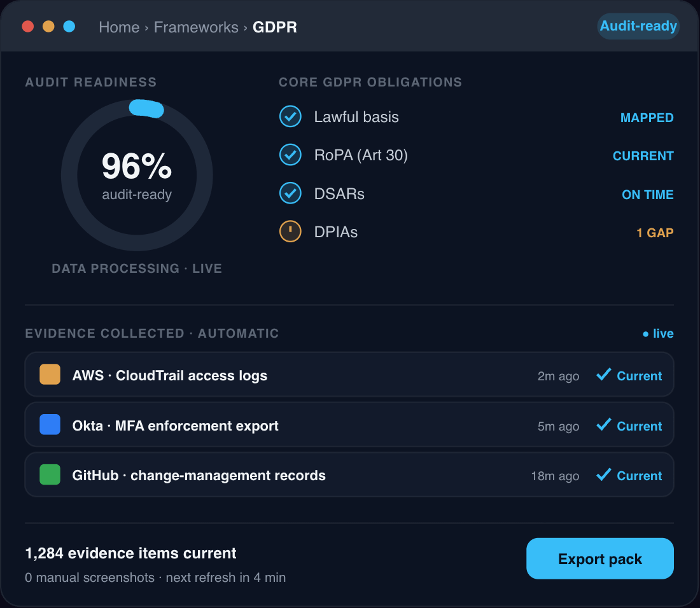Open GitHub change-management records evidence

pos(349,474)
